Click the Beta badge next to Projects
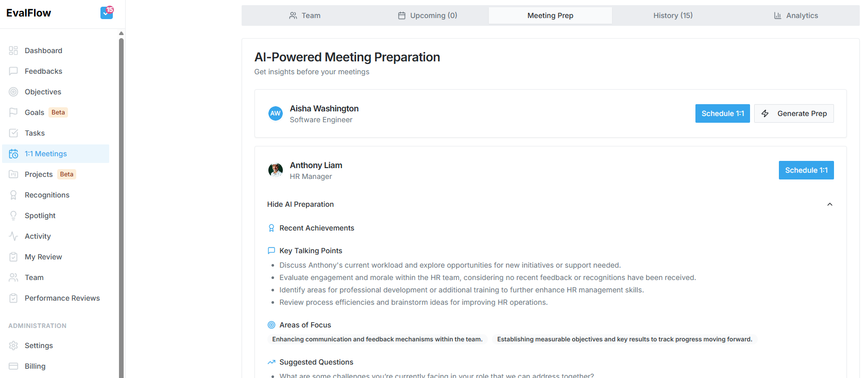Screen dimensions: 868x378 tap(66, 174)
